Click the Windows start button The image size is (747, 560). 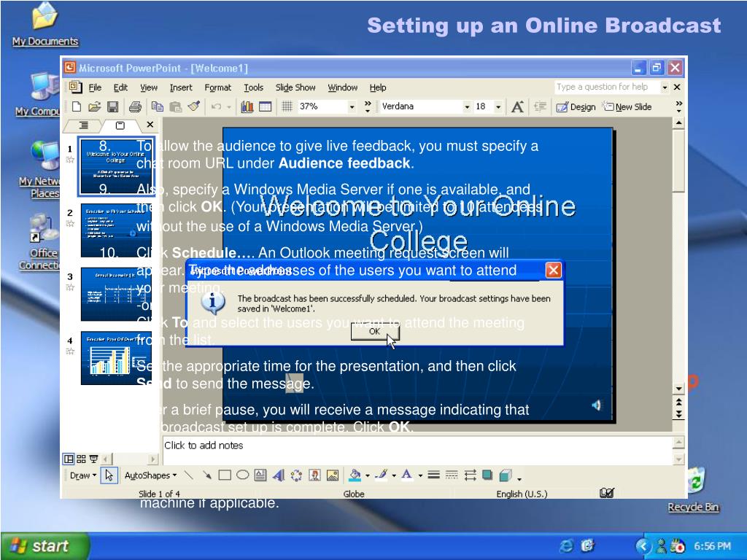44,545
